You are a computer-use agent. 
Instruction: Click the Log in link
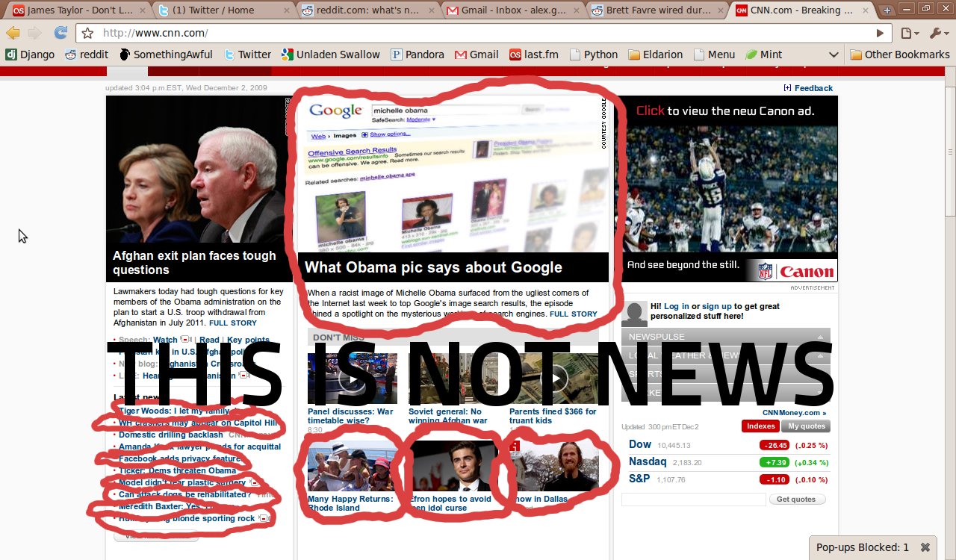[x=677, y=306]
